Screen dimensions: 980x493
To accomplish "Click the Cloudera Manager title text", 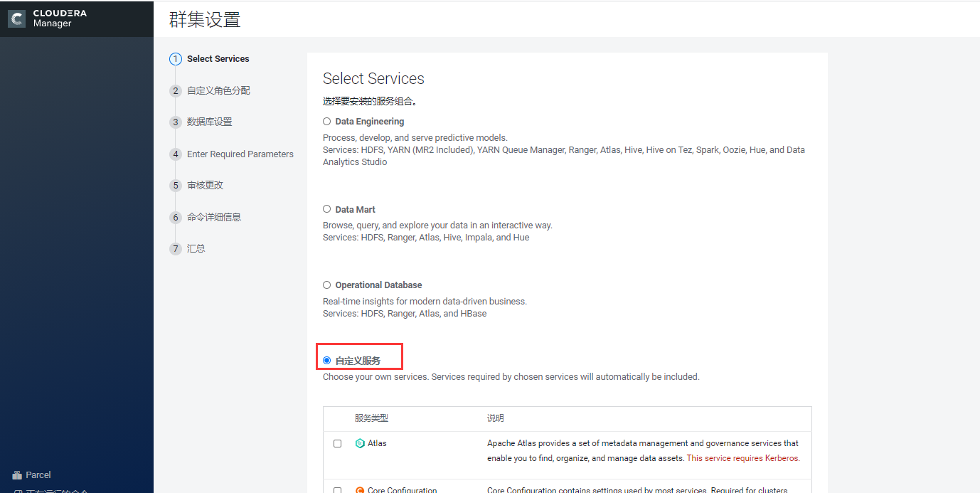I will (x=60, y=18).
